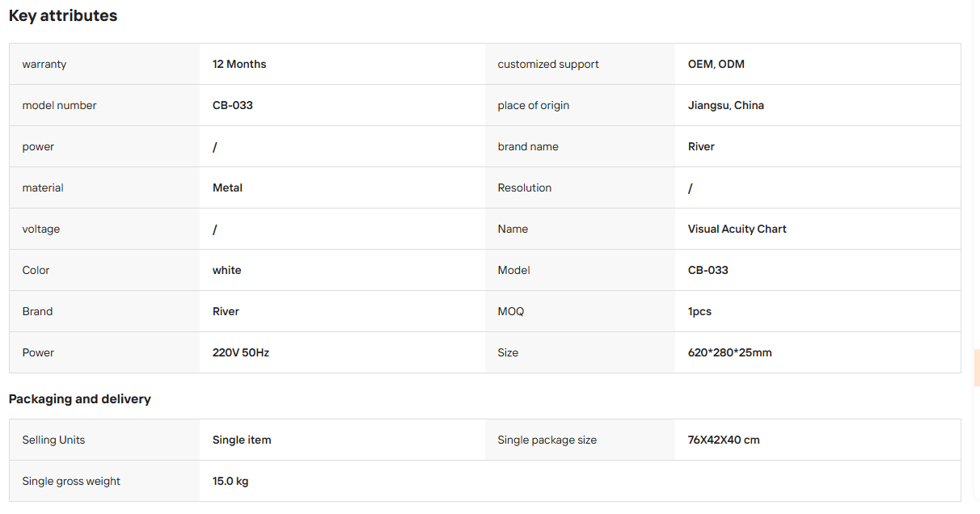Viewport: 980px width, 514px height.
Task: Select the MOQ 1pcs value
Action: click(699, 311)
